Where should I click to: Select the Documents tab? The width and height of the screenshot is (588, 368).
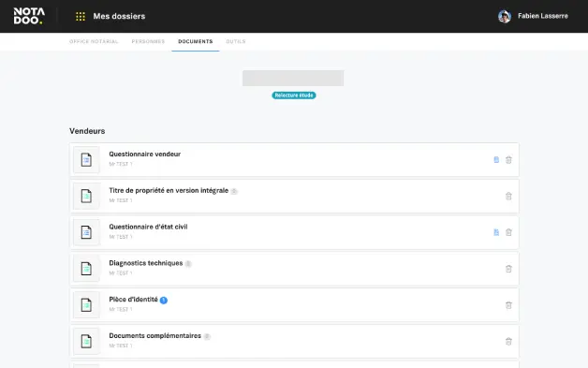[196, 41]
